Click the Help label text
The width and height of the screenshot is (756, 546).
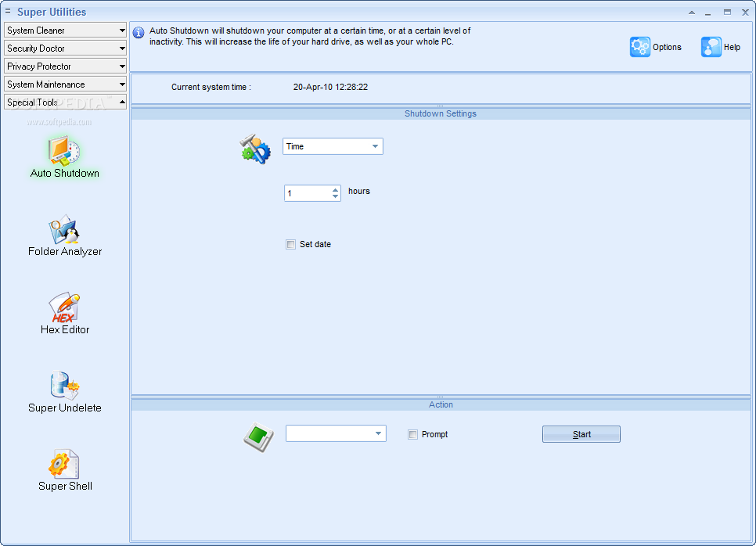coord(732,47)
